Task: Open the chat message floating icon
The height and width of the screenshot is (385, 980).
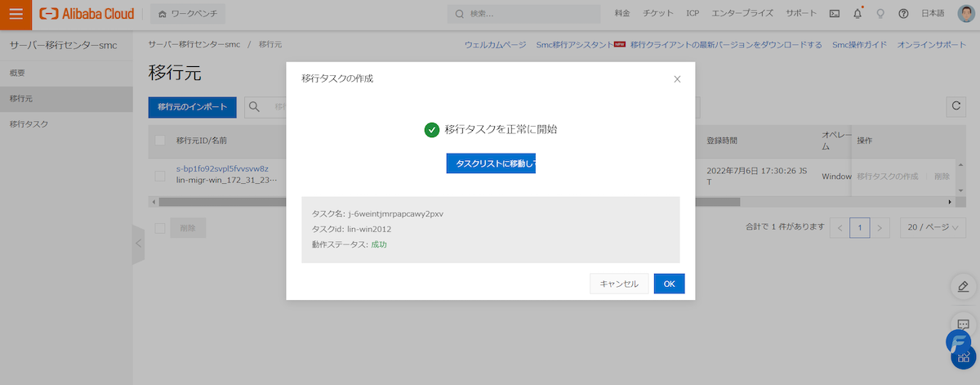Action: (x=963, y=323)
